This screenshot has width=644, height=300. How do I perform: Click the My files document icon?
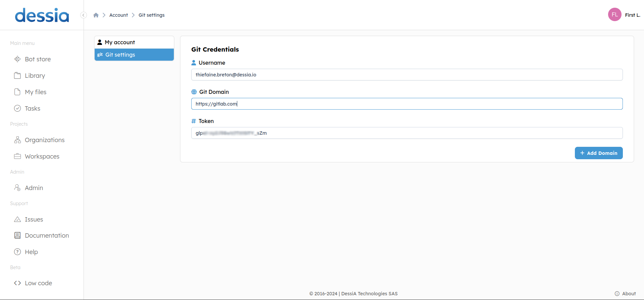click(17, 92)
